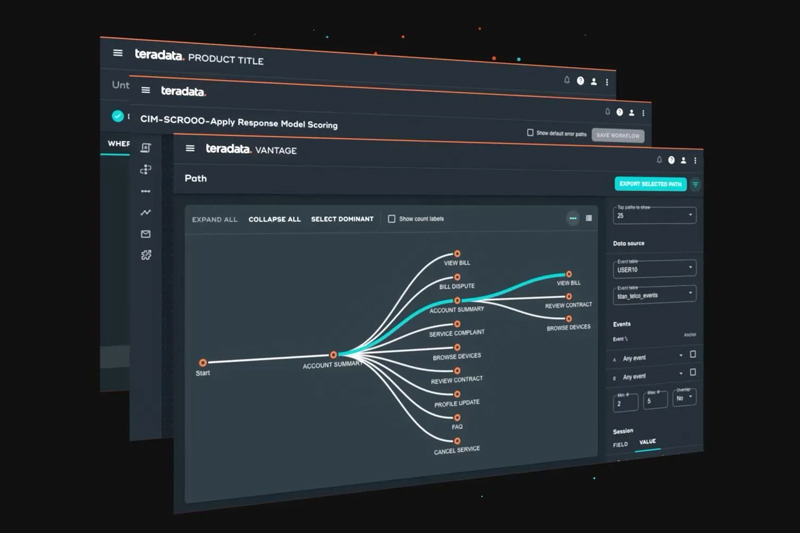The width and height of the screenshot is (800, 533).
Task: Click BILL DISPUTE node
Action: click(457, 277)
